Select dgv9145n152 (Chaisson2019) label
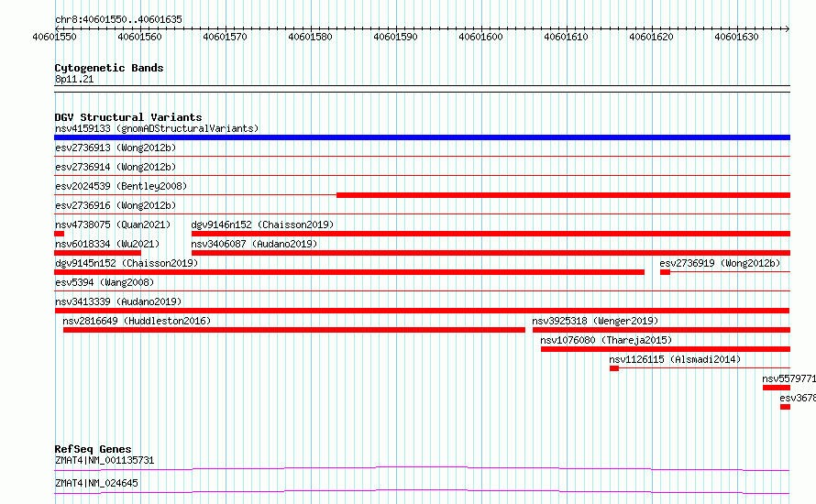Screen dimensions: 816x504 (127, 263)
